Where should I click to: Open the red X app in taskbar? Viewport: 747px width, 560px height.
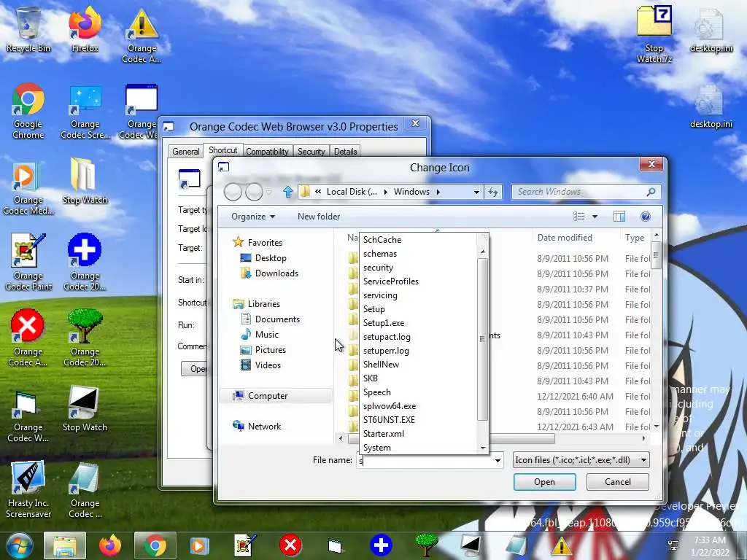click(290, 545)
